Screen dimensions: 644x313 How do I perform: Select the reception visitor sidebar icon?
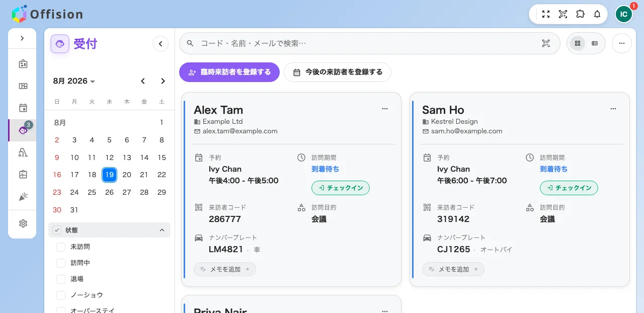tap(23, 130)
